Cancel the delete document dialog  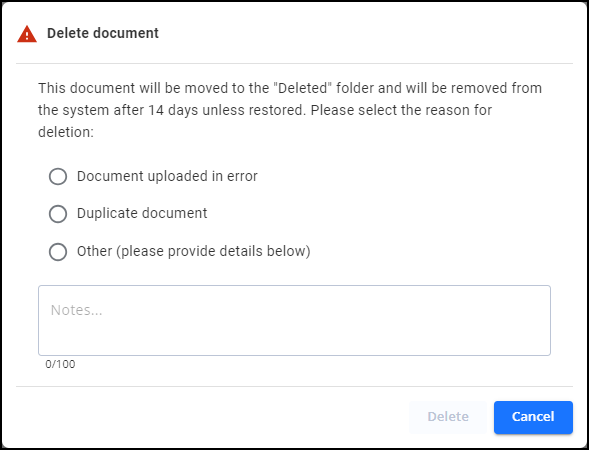533,417
